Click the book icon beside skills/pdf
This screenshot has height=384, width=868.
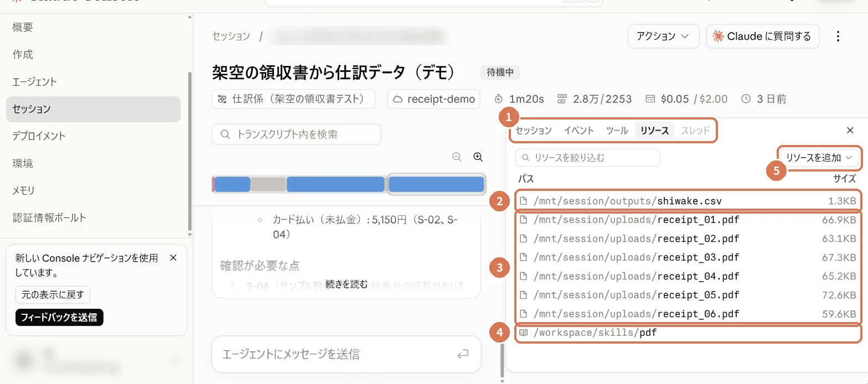[523, 334]
